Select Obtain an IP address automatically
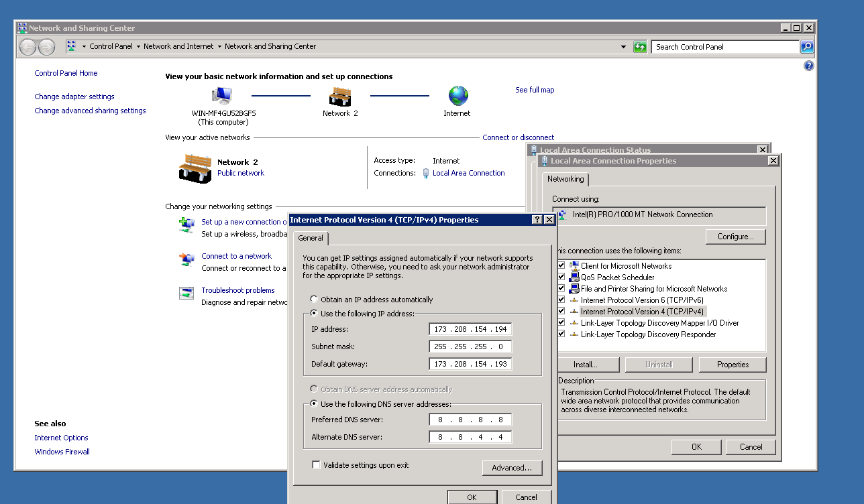864x504 pixels. point(314,300)
